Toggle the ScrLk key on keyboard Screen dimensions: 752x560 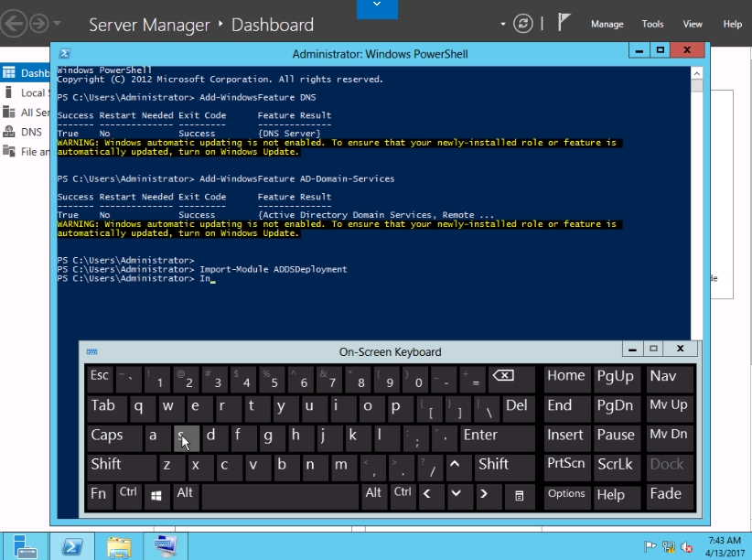(x=616, y=465)
